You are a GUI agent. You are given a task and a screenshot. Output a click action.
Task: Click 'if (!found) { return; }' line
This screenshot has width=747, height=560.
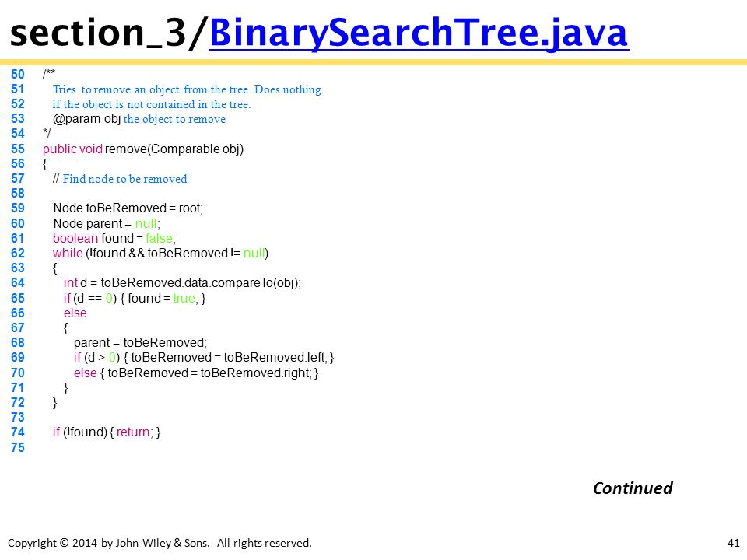click(x=107, y=432)
